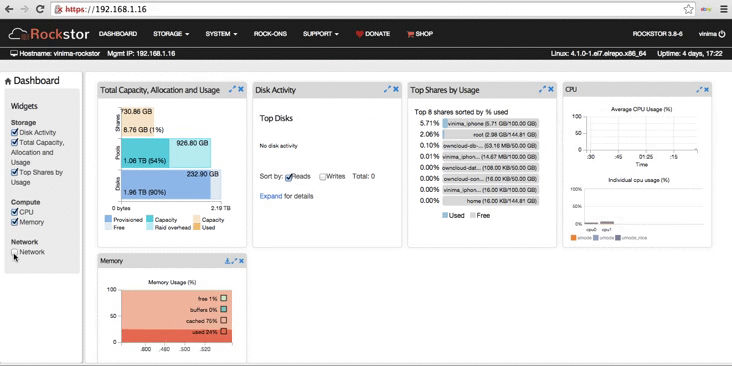Click the monitor icon beside Hostname
Screen dimensions: 732x366
14,54
